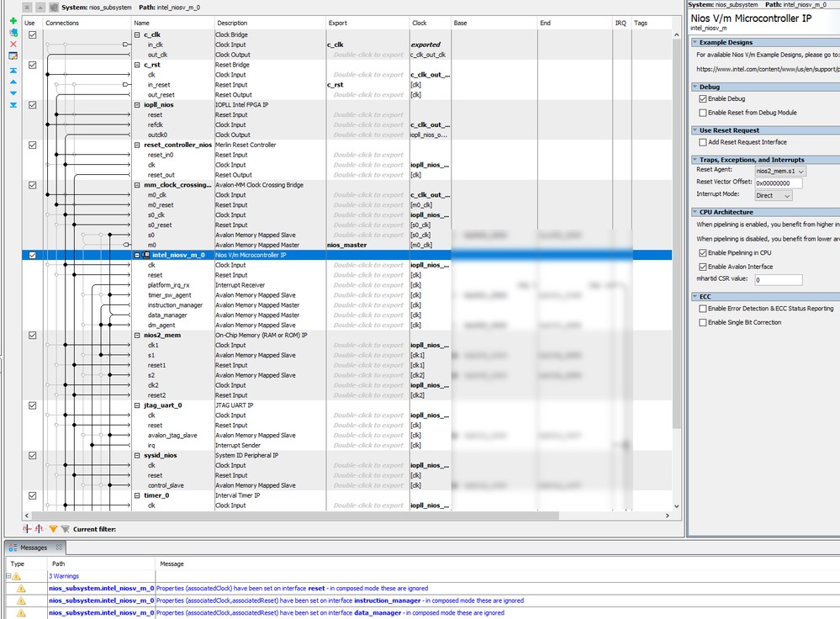Click the horizontal scrollbar right arrow
Viewport: 840px width, 619px height.
tap(667, 516)
